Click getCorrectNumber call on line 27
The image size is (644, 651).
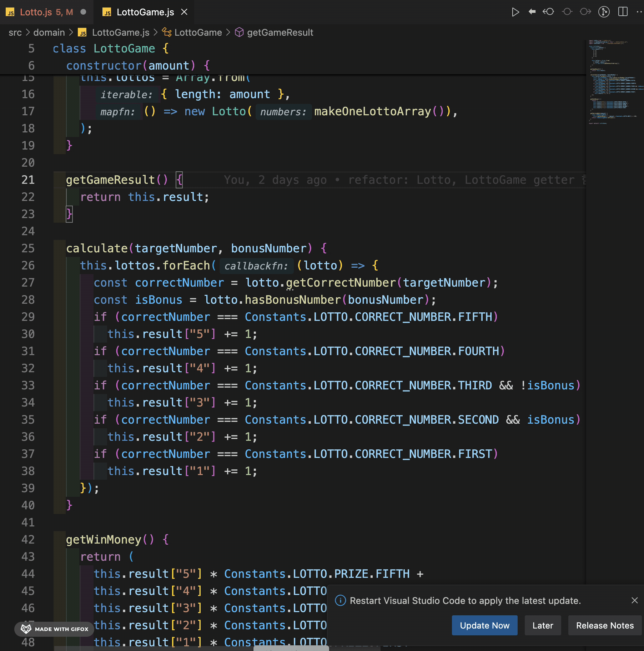341,283
